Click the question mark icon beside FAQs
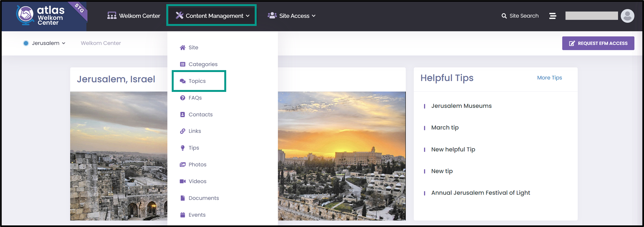The height and width of the screenshot is (227, 644). (x=183, y=98)
